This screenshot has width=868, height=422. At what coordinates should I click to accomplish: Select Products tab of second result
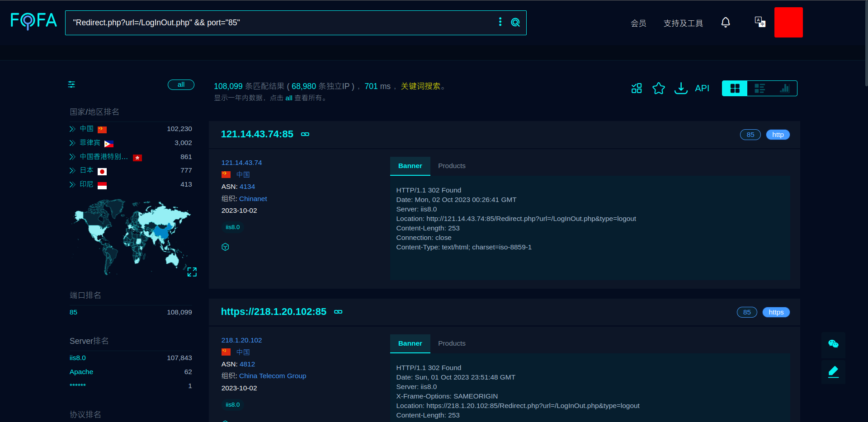pos(452,343)
